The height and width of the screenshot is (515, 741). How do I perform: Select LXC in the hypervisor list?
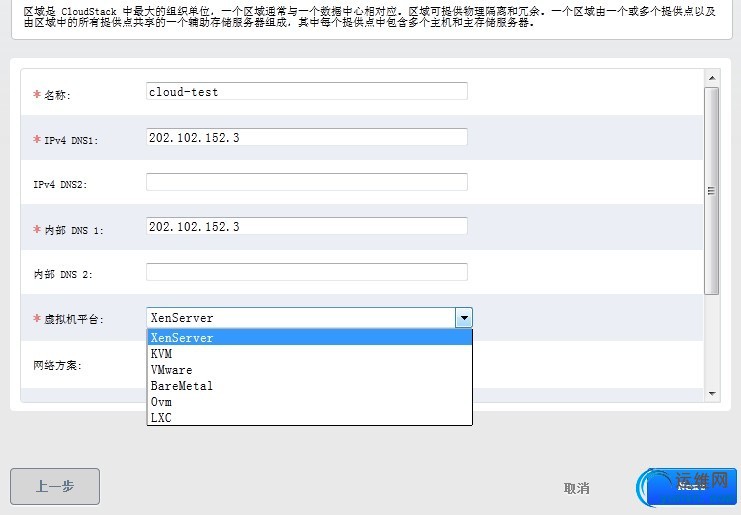310,418
